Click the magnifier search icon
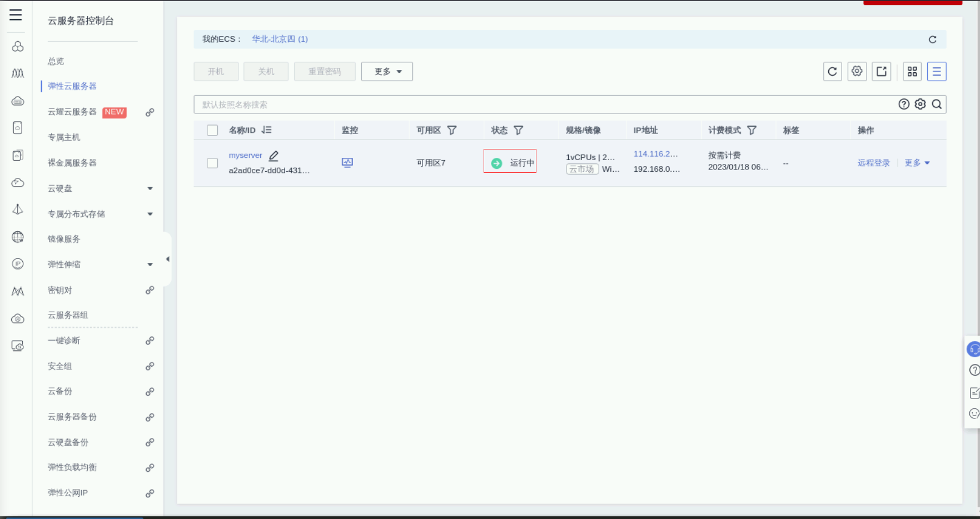This screenshot has height=519, width=980. coord(937,104)
